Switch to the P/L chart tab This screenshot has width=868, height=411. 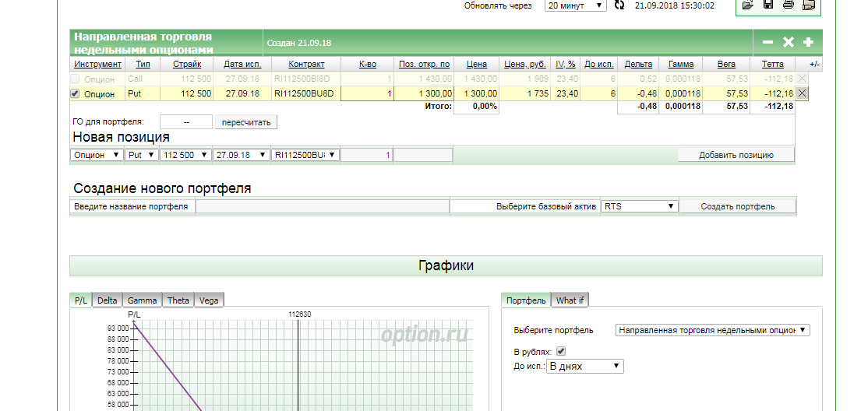click(x=81, y=300)
